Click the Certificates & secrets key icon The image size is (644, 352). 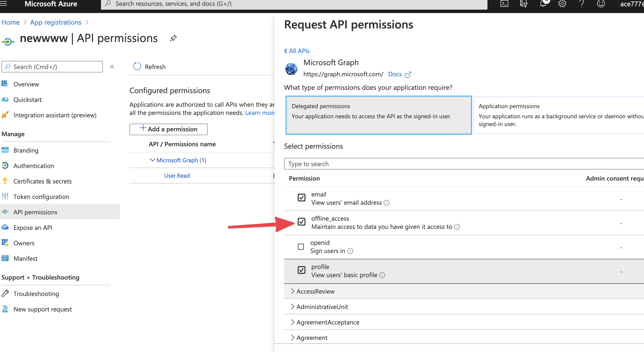(5, 181)
